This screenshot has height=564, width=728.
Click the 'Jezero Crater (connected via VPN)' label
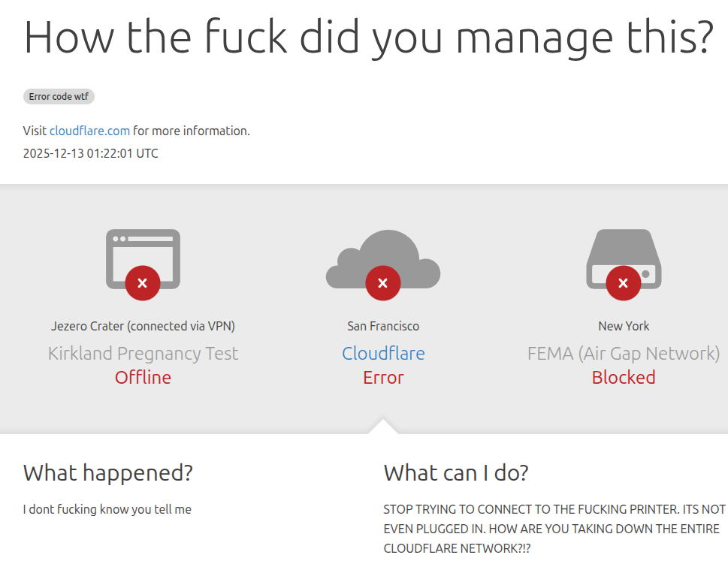click(x=143, y=326)
